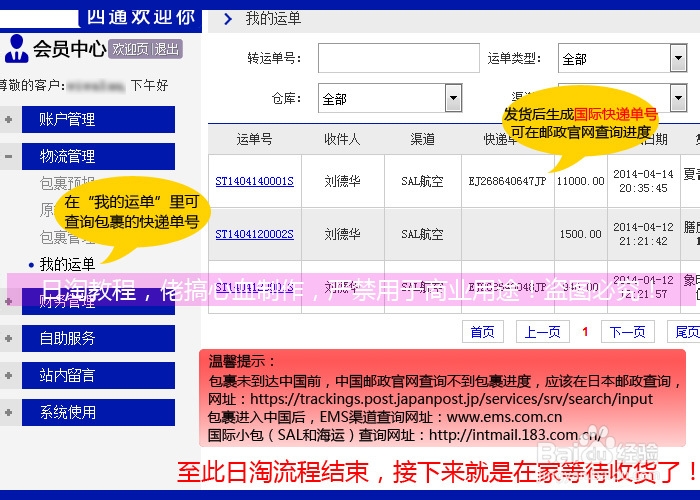Go to 下一页 next page
The image size is (700, 500).
(628, 332)
